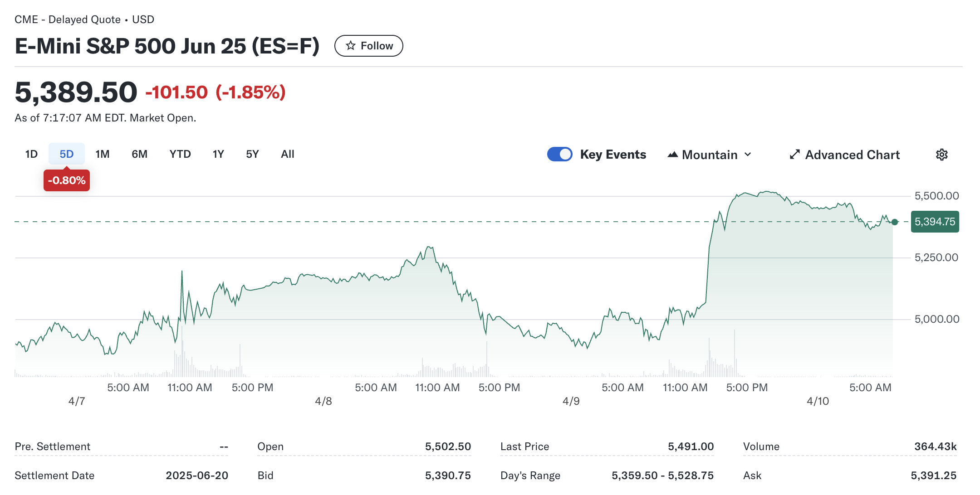The height and width of the screenshot is (495, 980).
Task: Click the Key Events label text
Action: tap(613, 155)
